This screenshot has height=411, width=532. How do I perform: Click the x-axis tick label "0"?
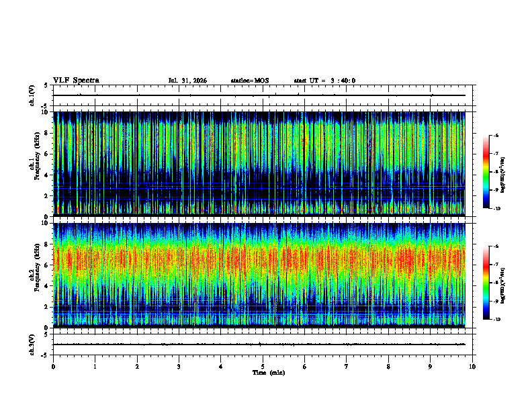pyautogui.click(x=53, y=367)
